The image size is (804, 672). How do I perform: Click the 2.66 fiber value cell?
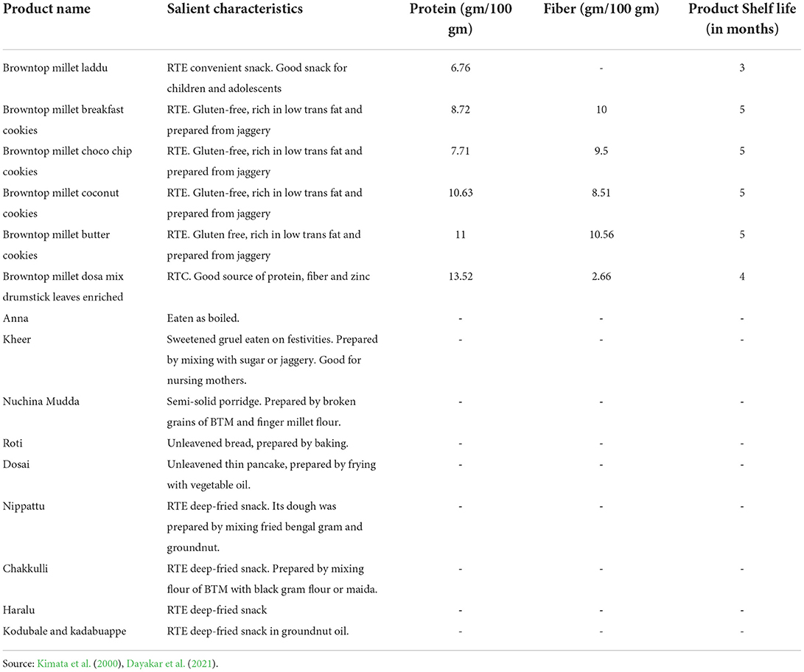[x=601, y=277]
